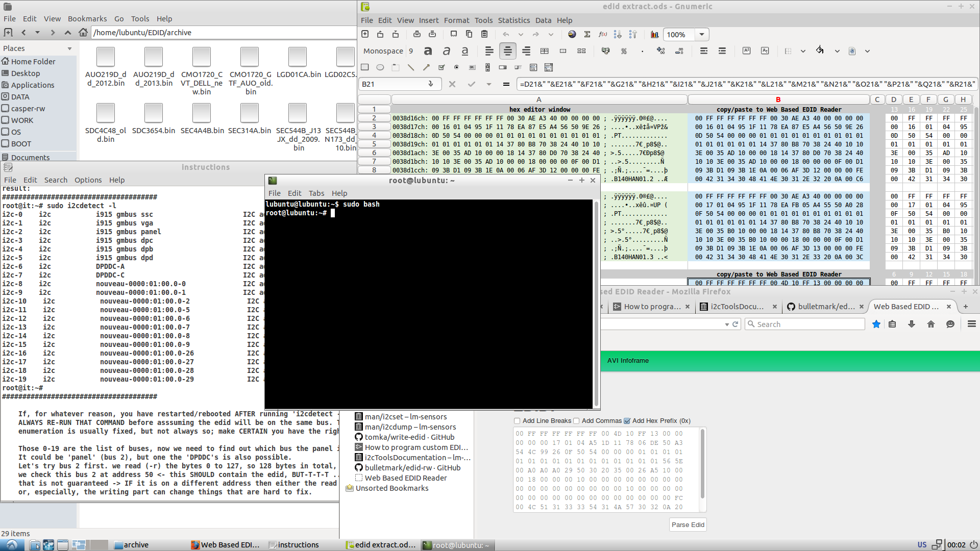The image size is (980, 551).
Task: Uncheck Add Hex Prefix (0x) checkbox
Action: [x=627, y=421]
